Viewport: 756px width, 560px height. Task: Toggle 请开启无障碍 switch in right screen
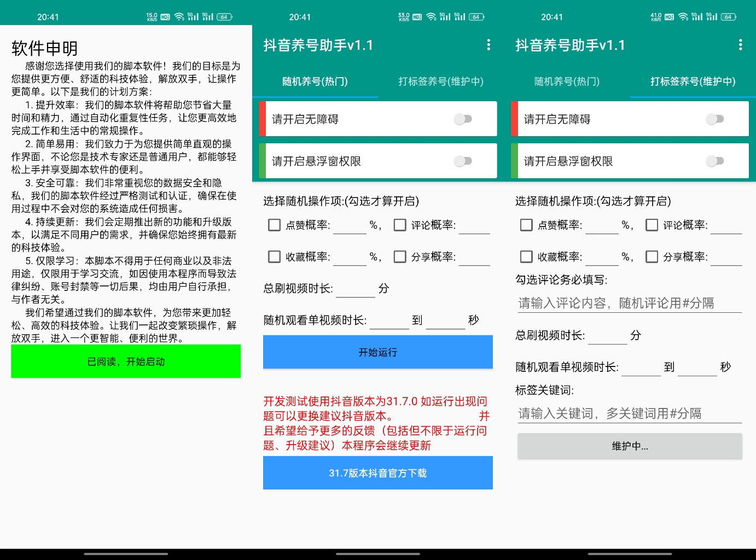(715, 119)
